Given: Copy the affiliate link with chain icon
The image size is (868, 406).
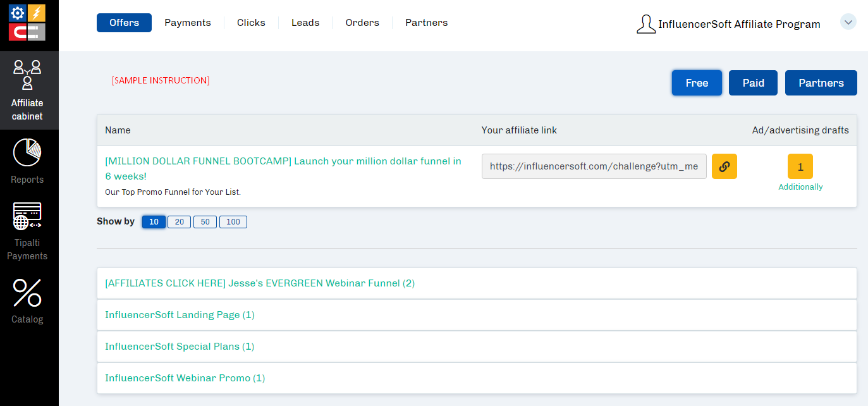Looking at the screenshot, I should click(724, 166).
